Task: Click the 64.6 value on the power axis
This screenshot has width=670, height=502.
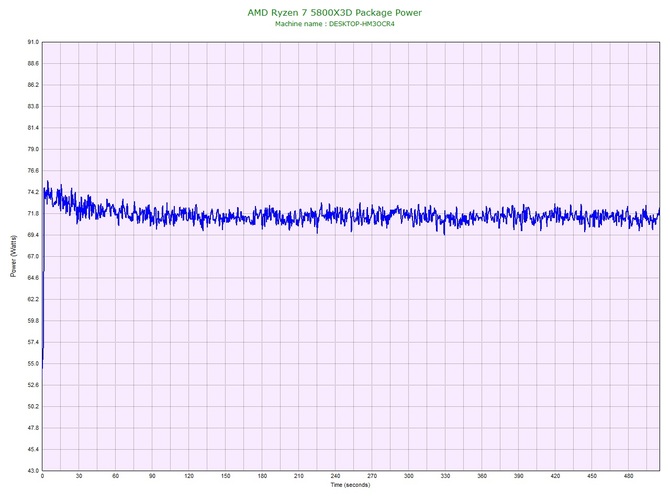Action: coord(33,278)
